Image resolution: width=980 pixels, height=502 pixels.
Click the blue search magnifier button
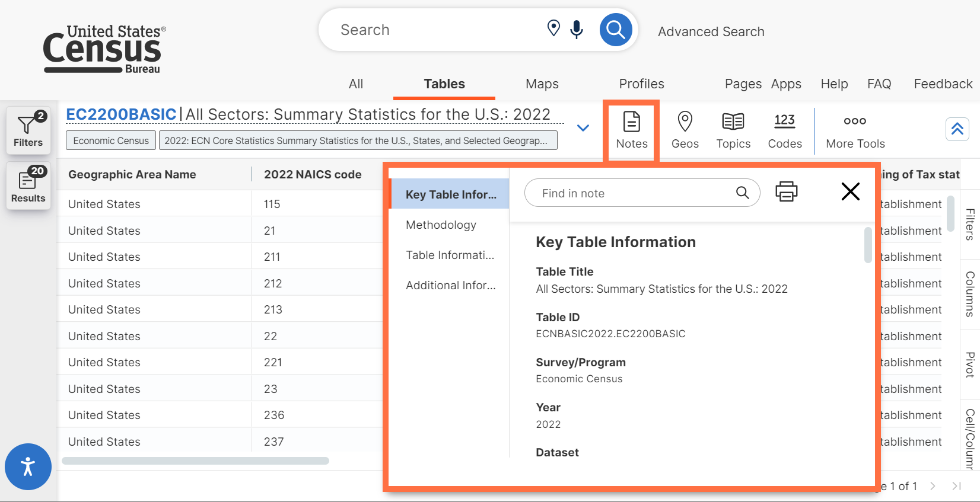[x=616, y=30]
